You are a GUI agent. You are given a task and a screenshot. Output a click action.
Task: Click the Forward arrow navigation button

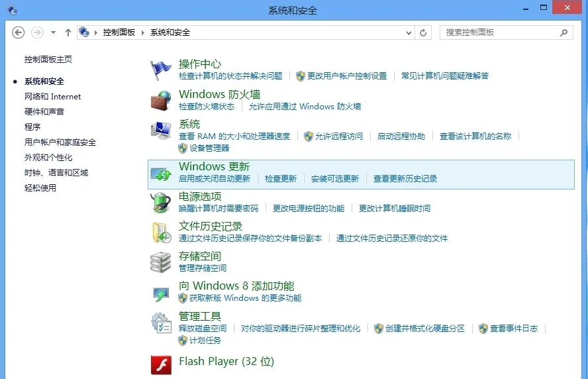(37, 32)
